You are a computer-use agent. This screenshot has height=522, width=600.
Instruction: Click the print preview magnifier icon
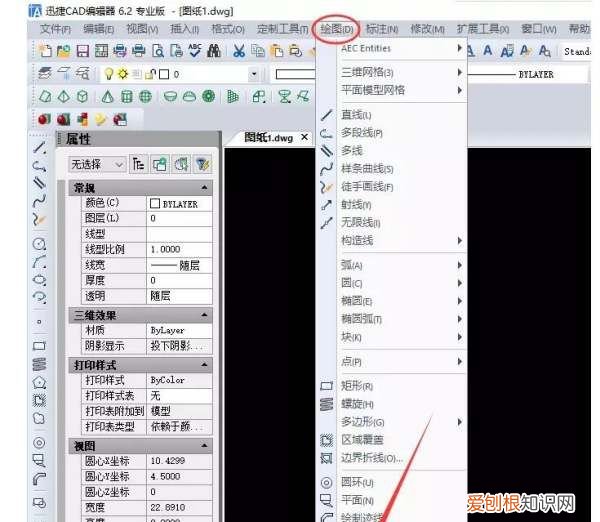pyautogui.click(x=158, y=51)
